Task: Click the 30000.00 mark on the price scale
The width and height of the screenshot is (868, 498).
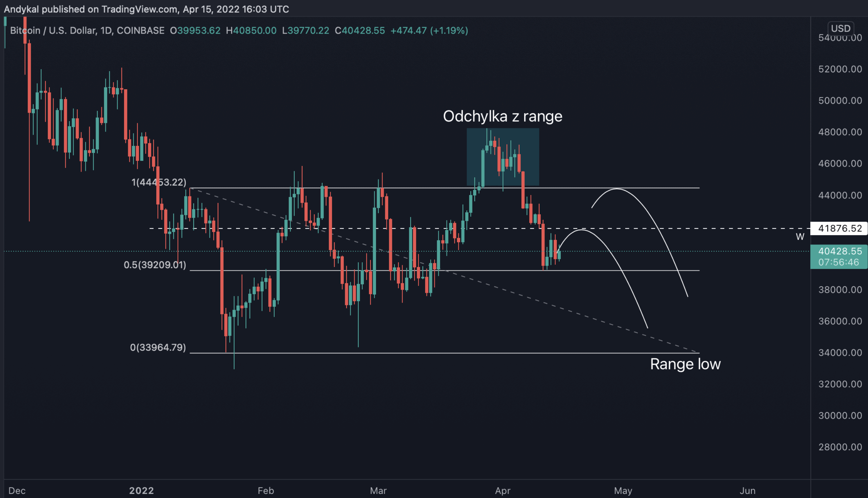Action: [x=840, y=416]
